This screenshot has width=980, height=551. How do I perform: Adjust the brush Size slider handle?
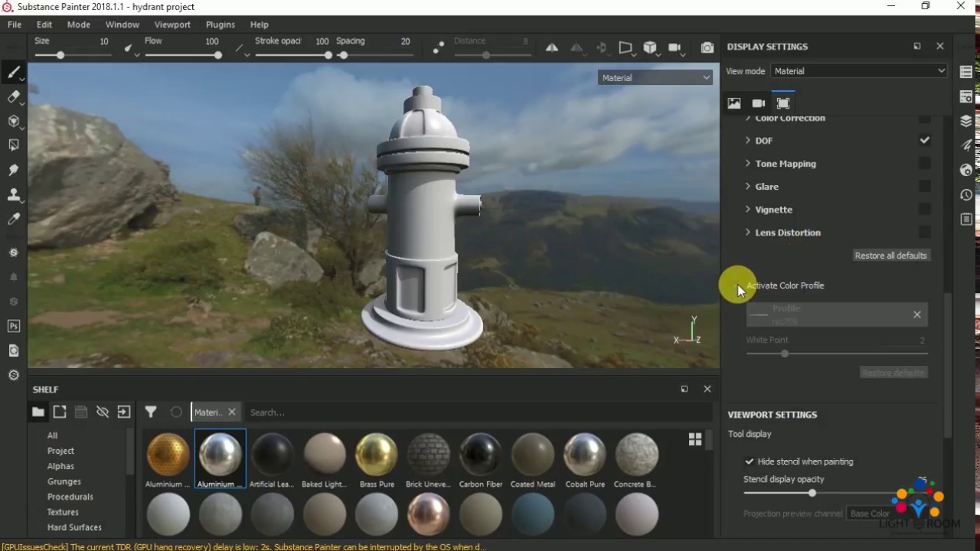[60, 55]
